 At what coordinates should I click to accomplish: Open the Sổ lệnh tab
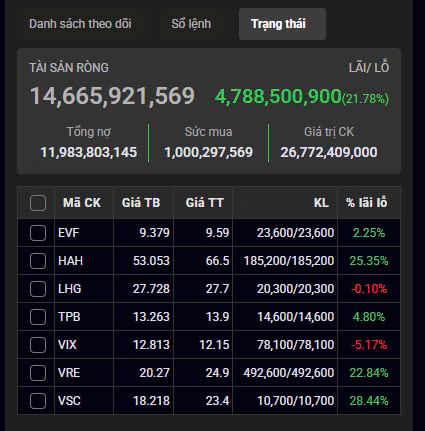click(x=191, y=24)
